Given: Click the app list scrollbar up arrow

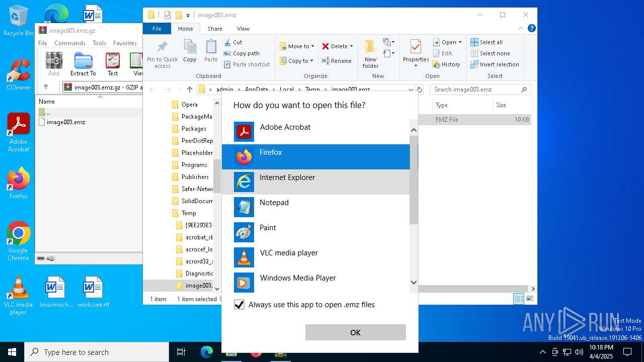Looking at the screenshot, I should click(x=414, y=130).
